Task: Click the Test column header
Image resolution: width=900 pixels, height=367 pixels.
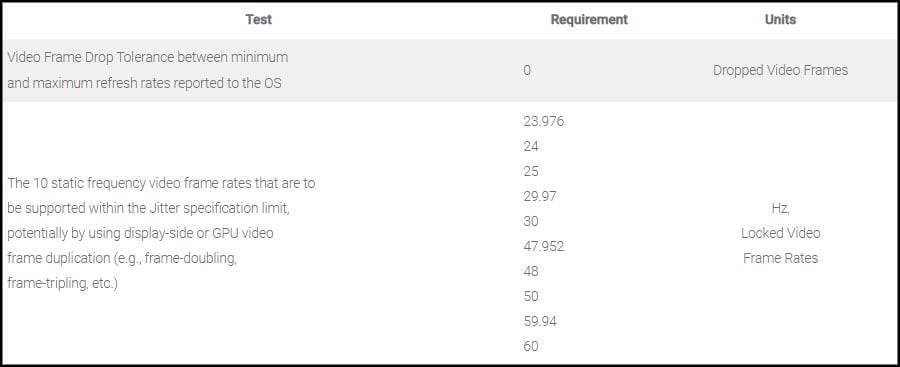Action: tap(258, 20)
